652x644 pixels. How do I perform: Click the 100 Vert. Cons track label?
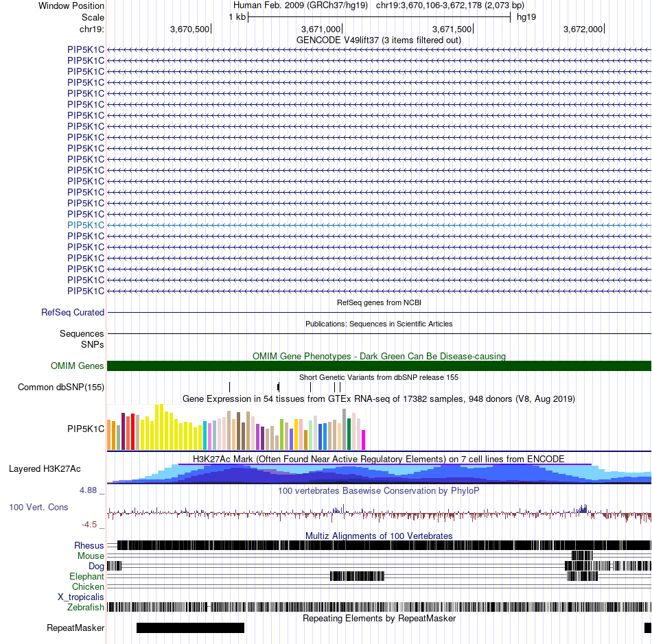coord(38,508)
